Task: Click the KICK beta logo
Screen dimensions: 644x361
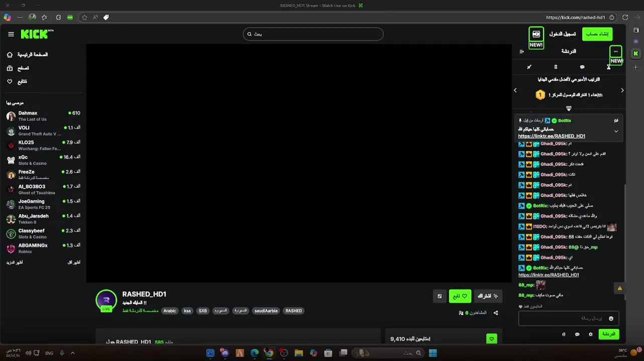Action: (37, 34)
